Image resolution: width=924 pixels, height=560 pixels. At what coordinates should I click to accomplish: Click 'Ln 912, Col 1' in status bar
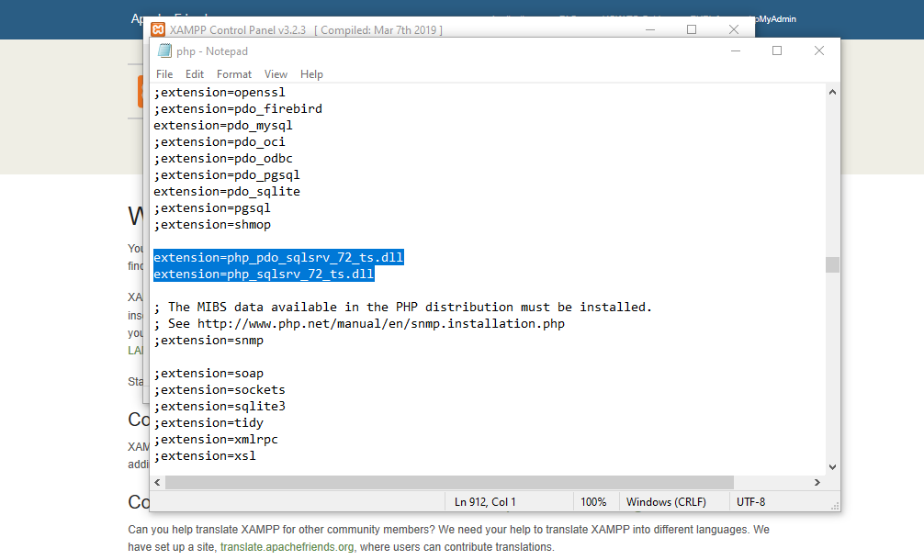[485, 501]
